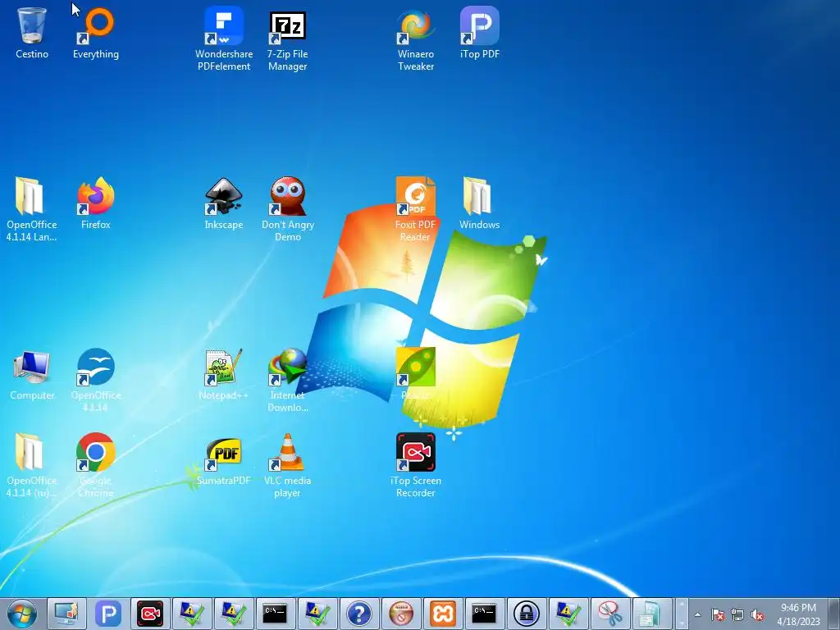Select the Internet Downlo... shortcut icon
Viewport: 840px width, 630px height.
(x=288, y=380)
